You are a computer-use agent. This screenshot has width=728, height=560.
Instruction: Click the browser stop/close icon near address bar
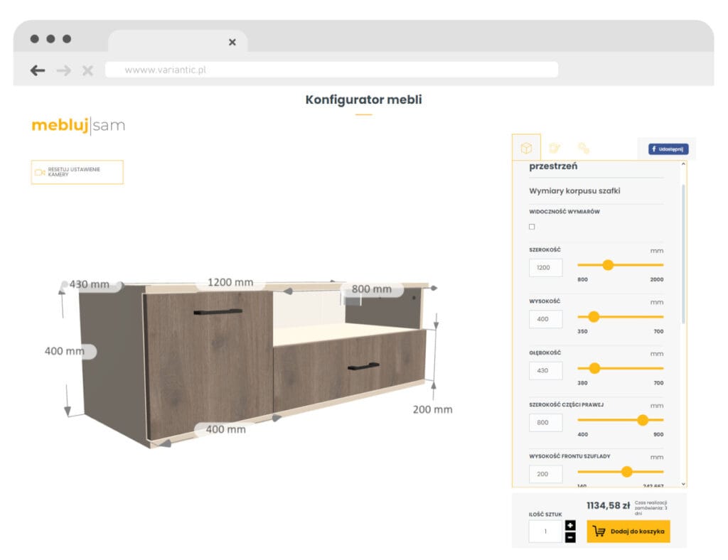click(x=87, y=70)
